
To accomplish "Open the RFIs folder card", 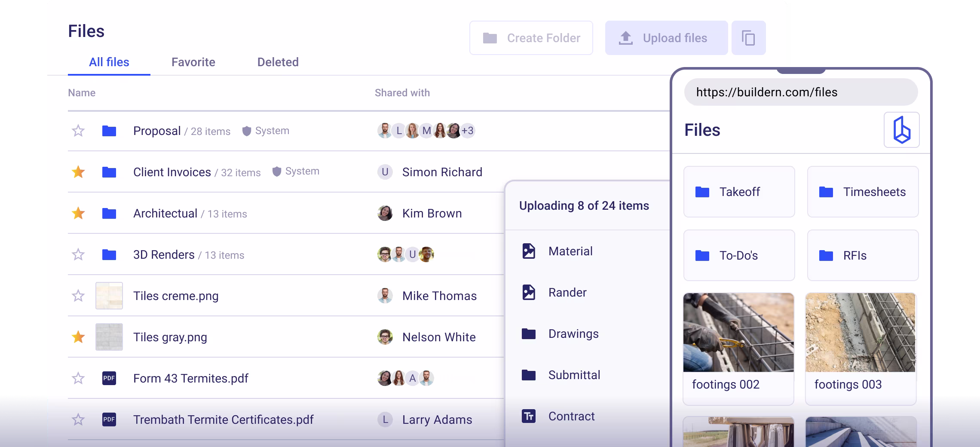I will pos(863,255).
